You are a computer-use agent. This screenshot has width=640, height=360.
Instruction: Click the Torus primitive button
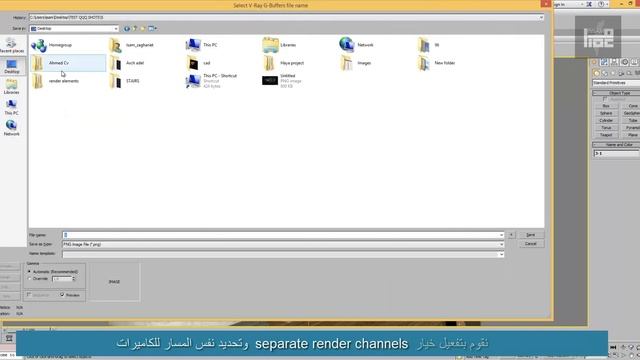click(606, 128)
